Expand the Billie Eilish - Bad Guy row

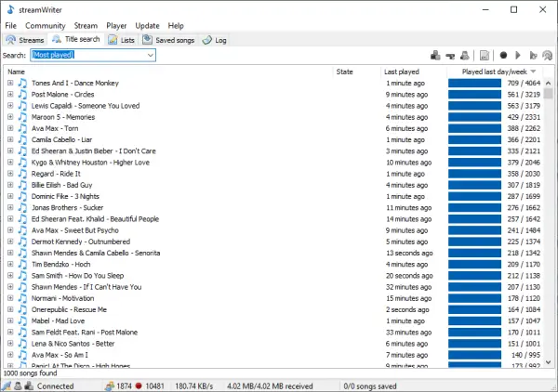coord(10,185)
